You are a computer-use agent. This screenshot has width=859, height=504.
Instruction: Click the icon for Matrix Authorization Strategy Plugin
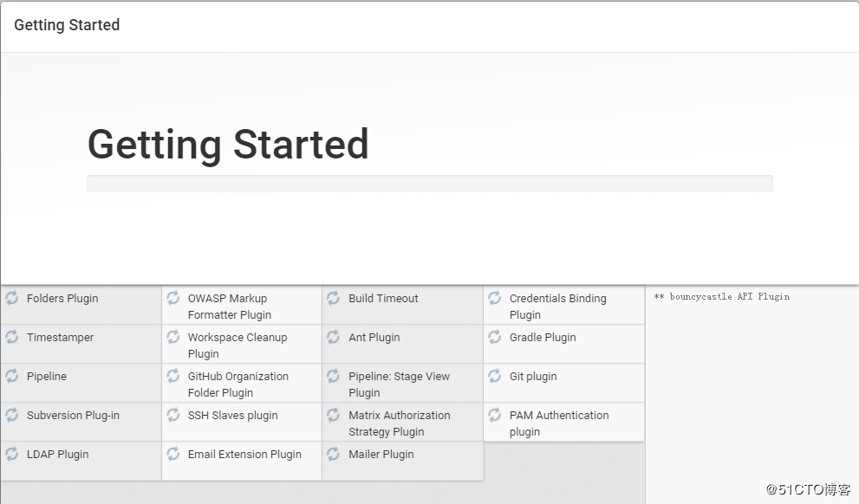[x=333, y=415]
